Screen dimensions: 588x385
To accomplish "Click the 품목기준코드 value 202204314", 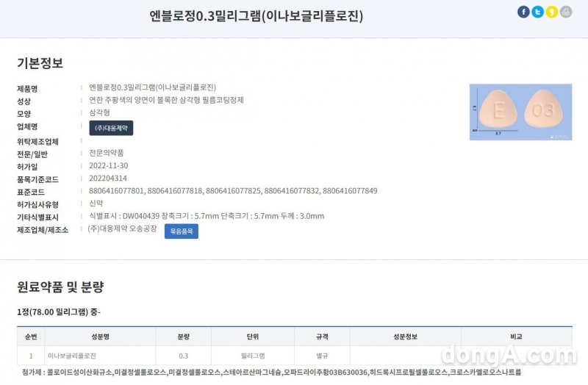I will [107, 179].
